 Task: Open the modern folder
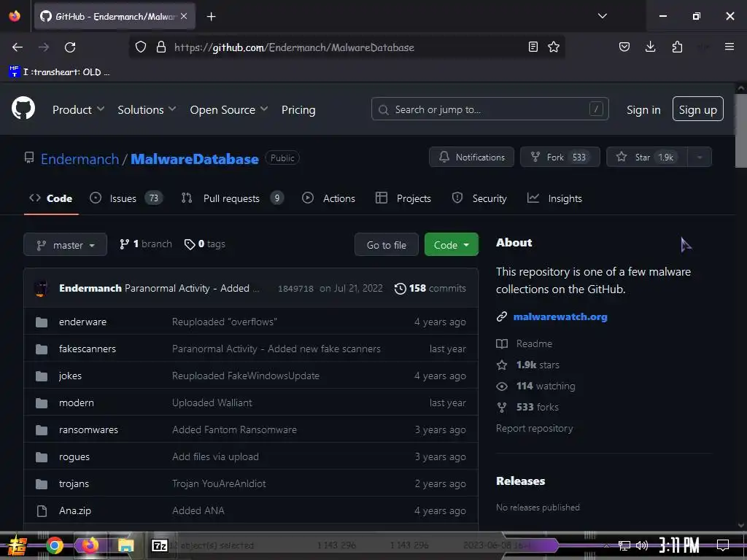[x=76, y=402]
